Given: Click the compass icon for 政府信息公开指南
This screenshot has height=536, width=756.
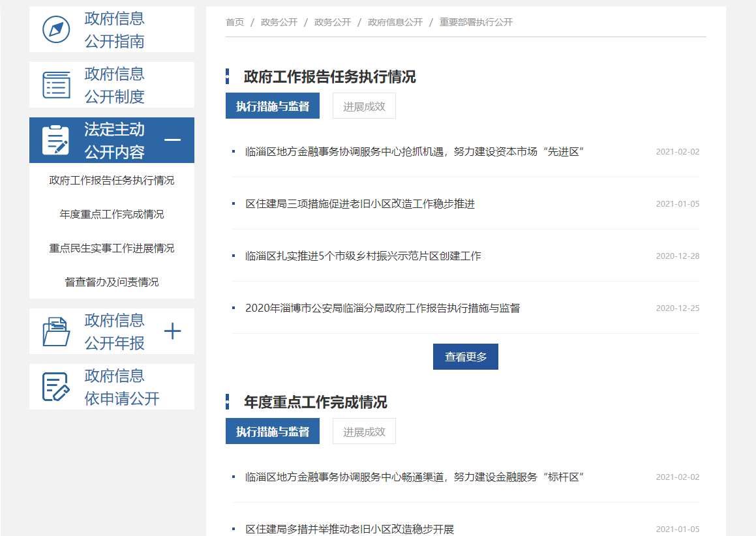Looking at the screenshot, I should 56,30.
